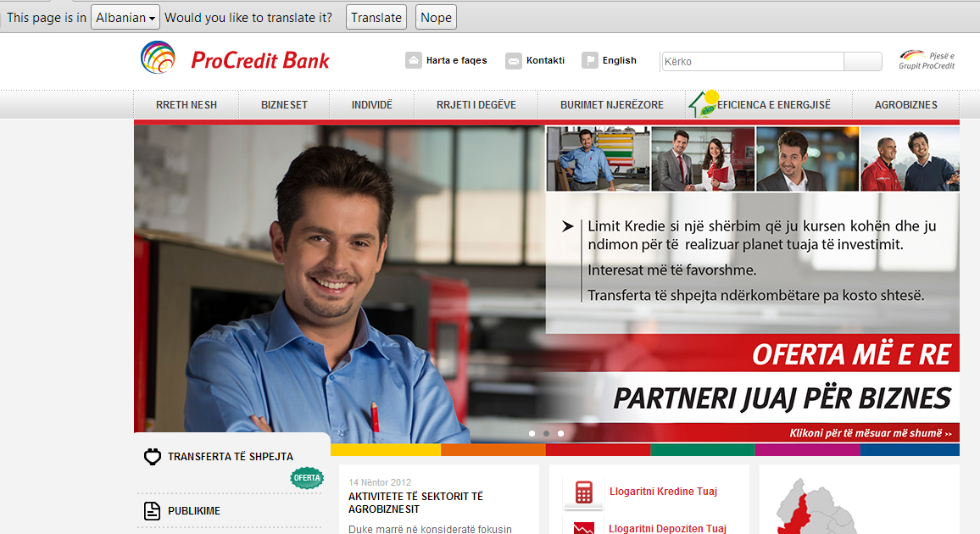Click the English language flag icon
This screenshot has height=534, width=980.
pyautogui.click(x=590, y=61)
